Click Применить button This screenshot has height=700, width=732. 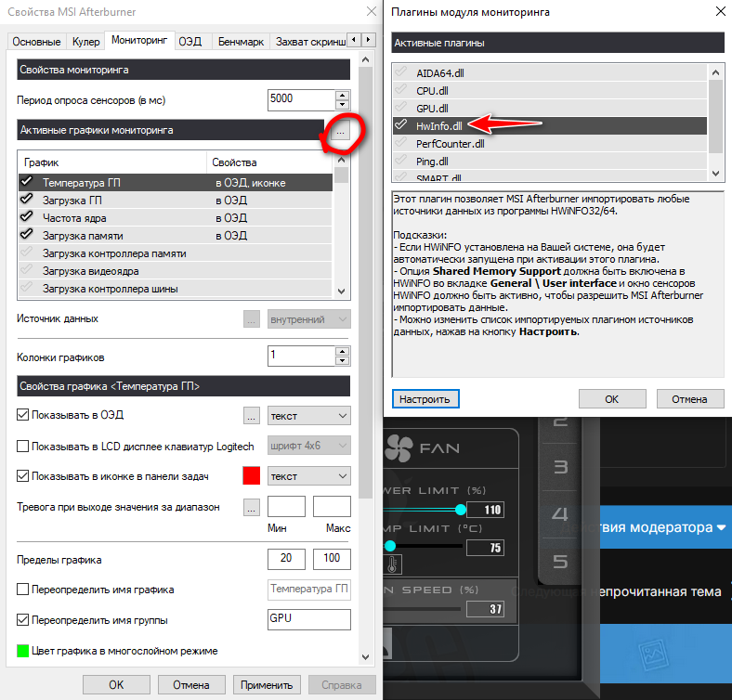click(x=267, y=684)
